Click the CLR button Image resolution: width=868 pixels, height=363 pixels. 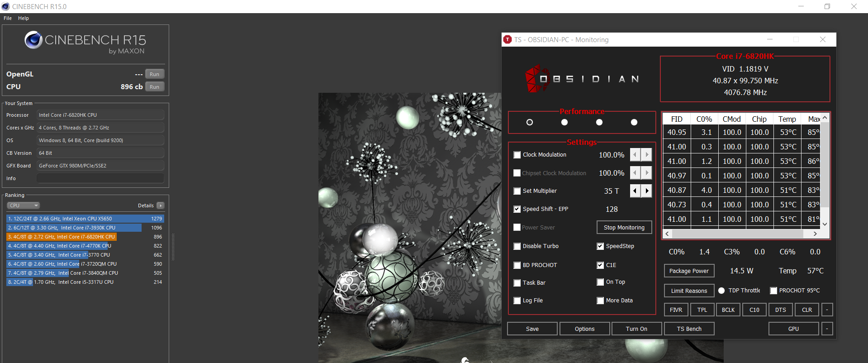pyautogui.click(x=807, y=310)
